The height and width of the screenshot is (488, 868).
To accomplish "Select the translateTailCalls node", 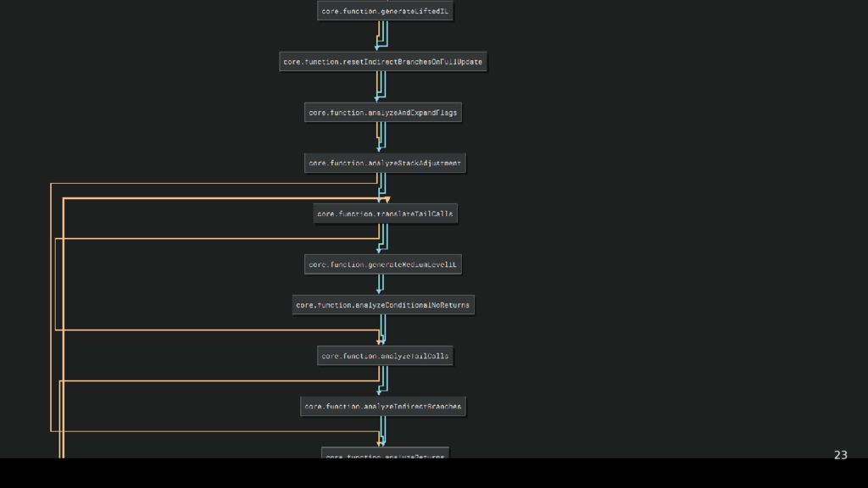I will [x=386, y=214].
